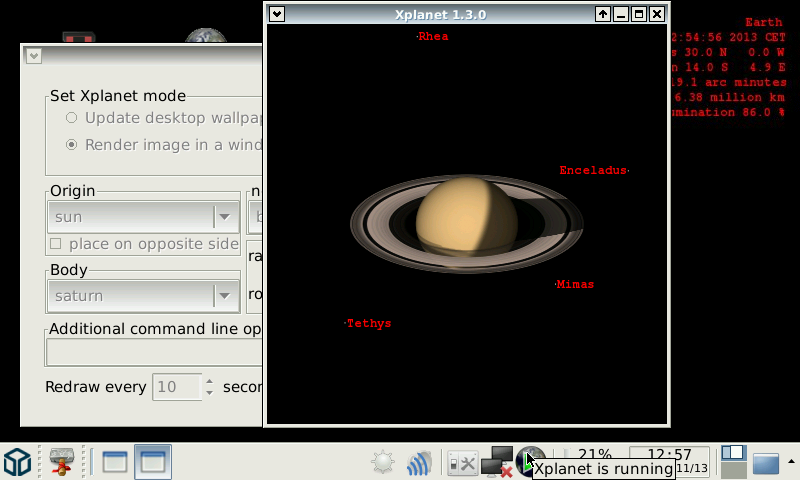Increase the Redraw every seconds stepper
The height and width of the screenshot is (480, 800).
209,381
